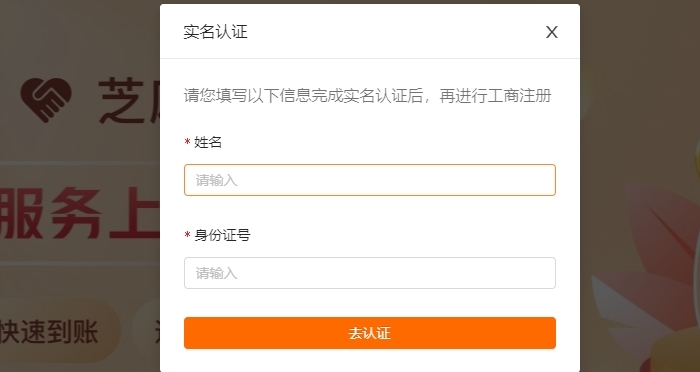Click the pink flower illustration
Screen dimensions: 700x372
(x=662, y=234)
